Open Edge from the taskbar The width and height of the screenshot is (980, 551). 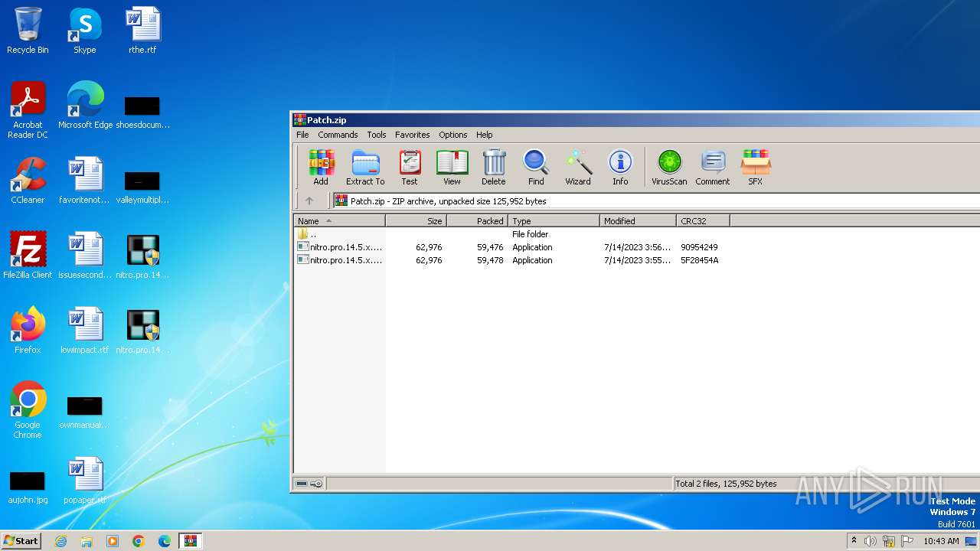(165, 541)
